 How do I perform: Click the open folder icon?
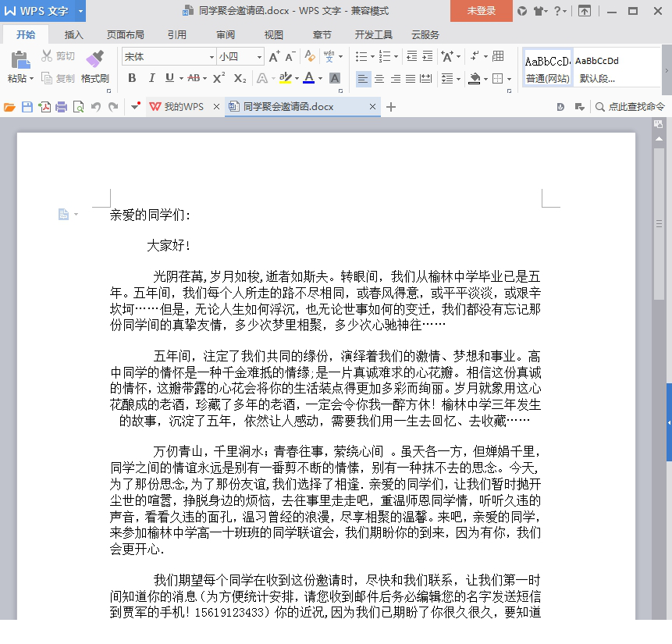(x=9, y=107)
